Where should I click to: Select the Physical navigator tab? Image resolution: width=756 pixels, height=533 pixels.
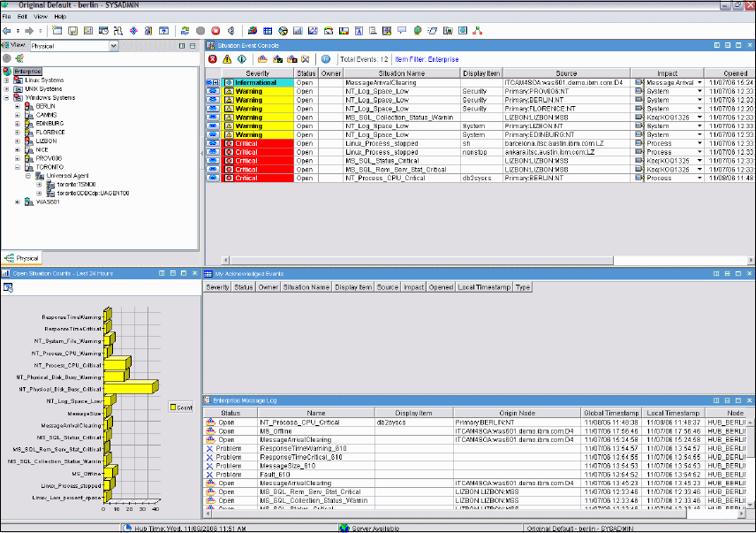[22, 258]
